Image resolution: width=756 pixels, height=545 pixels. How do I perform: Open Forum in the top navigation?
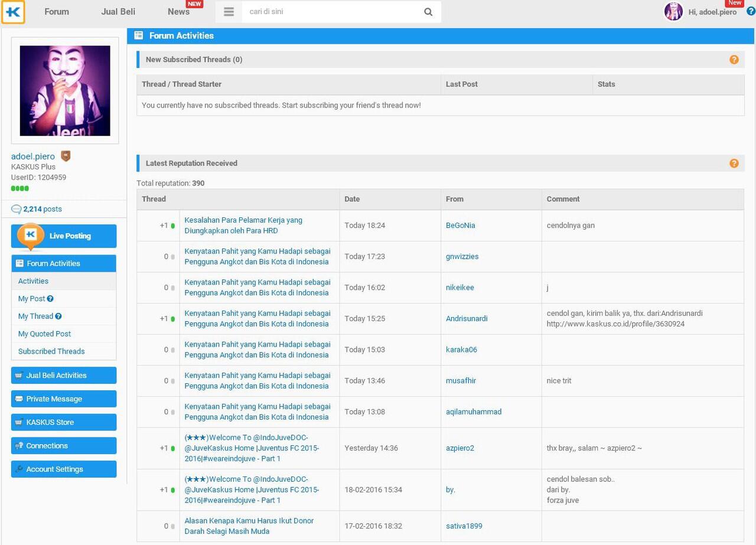(57, 12)
